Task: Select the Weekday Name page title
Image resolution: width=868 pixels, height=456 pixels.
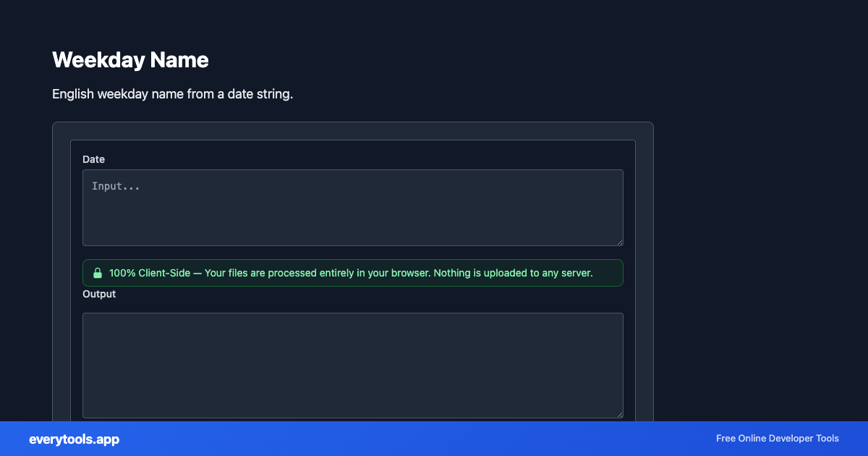Action: coord(130,60)
